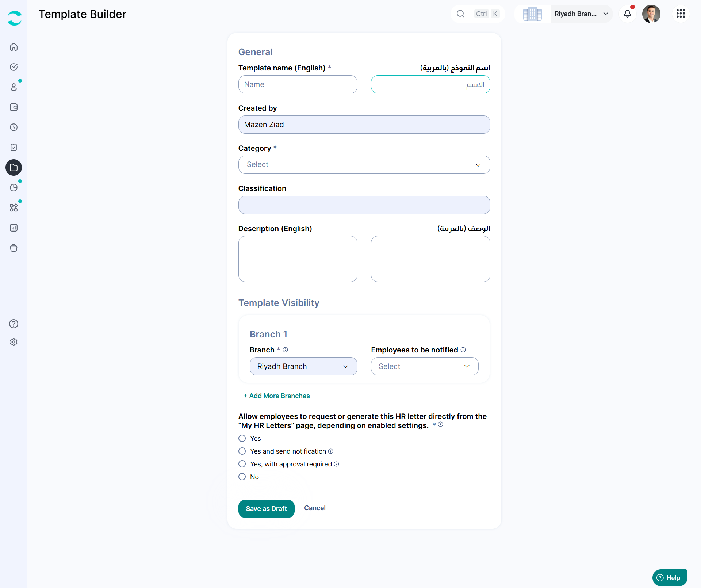Open Employees to be notified dropdown
The width and height of the screenshot is (701, 588).
point(424,366)
